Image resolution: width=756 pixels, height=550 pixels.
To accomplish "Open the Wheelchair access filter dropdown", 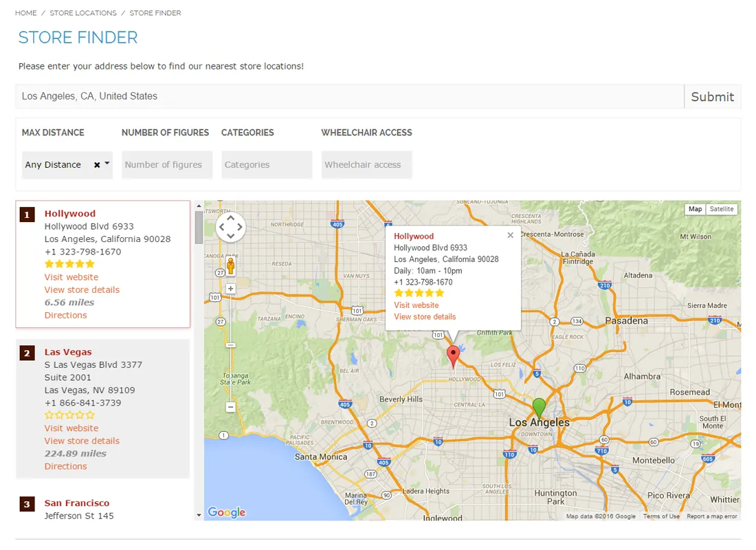I will tap(366, 165).
